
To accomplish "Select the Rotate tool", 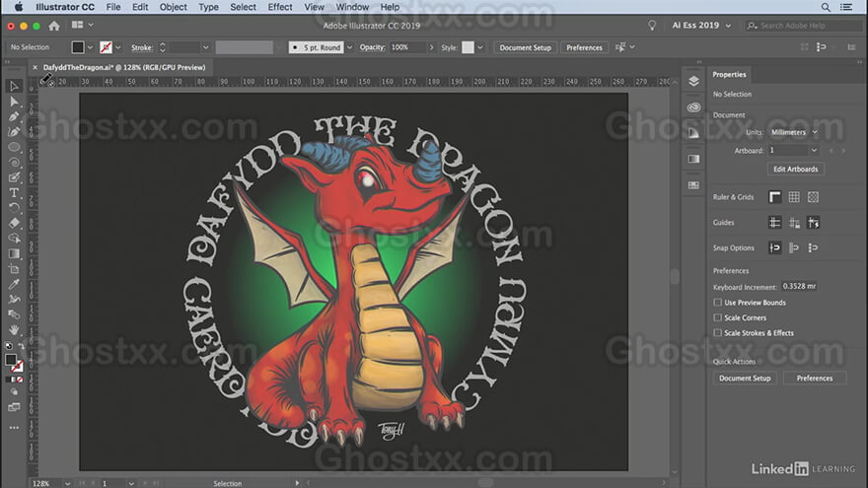I will pos(14,207).
